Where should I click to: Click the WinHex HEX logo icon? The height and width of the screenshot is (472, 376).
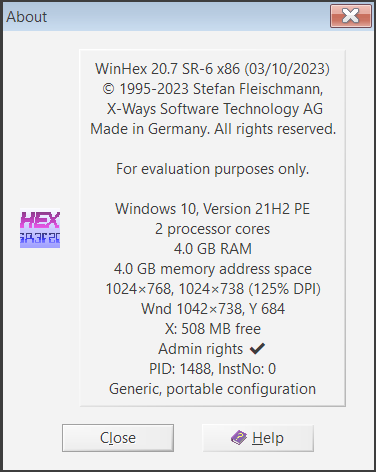[x=40, y=228]
